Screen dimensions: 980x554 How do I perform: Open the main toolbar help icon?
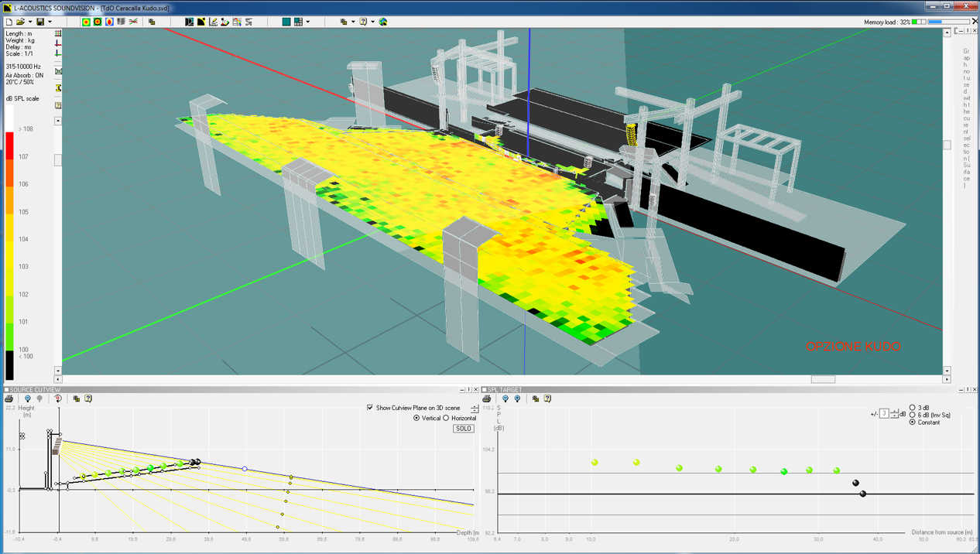click(363, 22)
